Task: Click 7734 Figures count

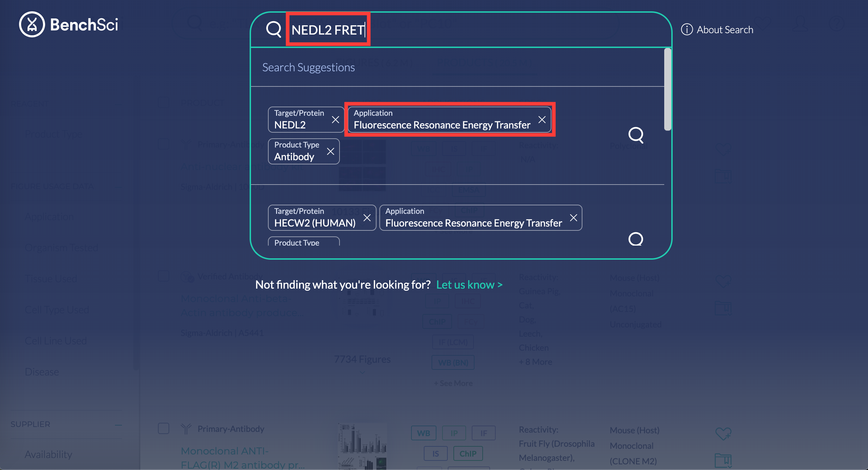Action: [362, 359]
